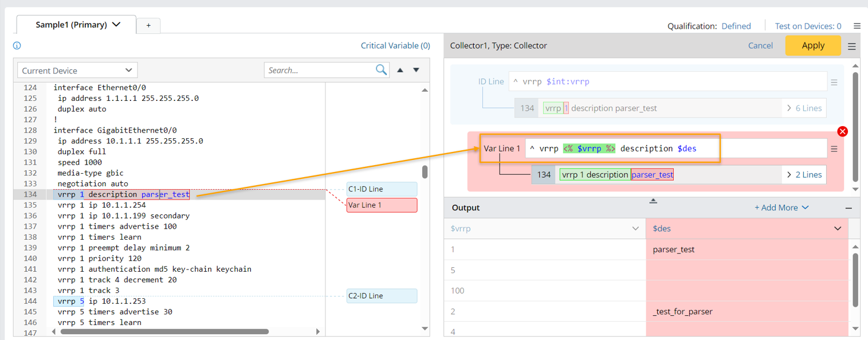Open the Collector1 header hamburger menu

852,46
